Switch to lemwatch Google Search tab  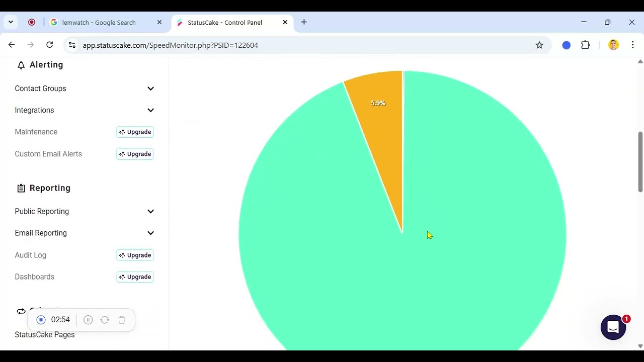pos(106,22)
